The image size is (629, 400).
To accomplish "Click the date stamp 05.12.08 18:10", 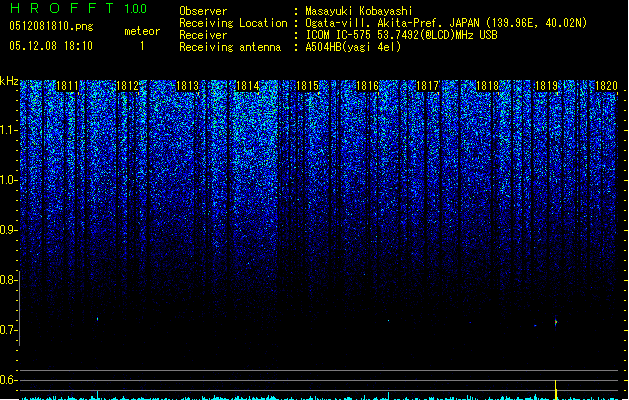I will [51, 46].
